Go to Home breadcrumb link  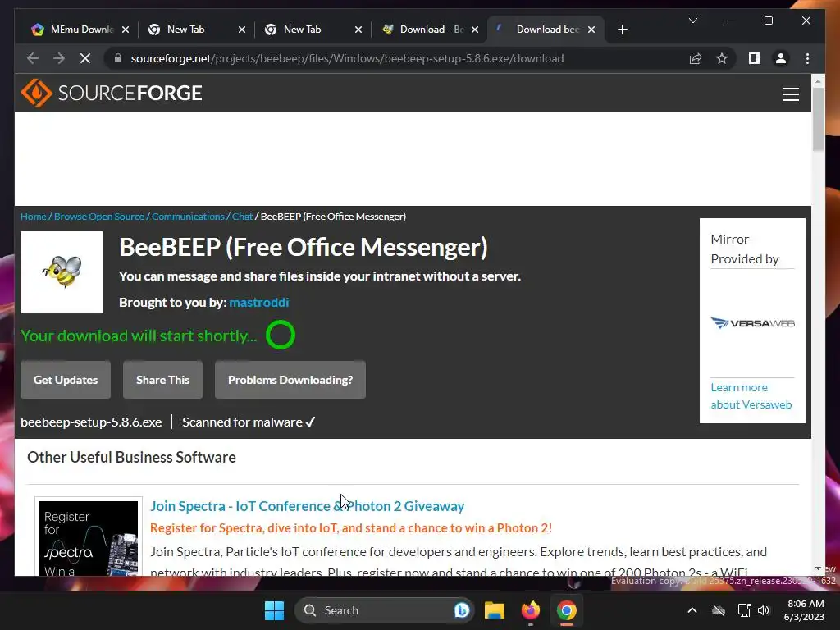pos(33,217)
